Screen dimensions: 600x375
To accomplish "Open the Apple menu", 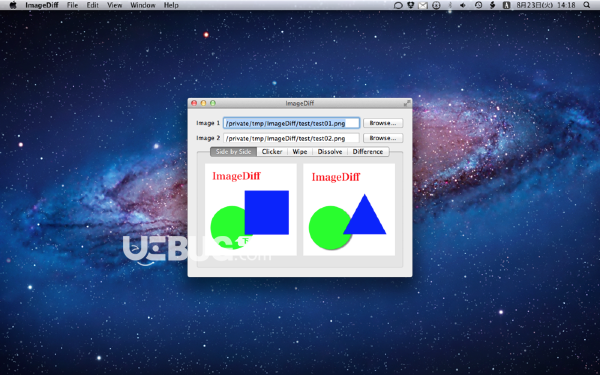I will 13,5.
